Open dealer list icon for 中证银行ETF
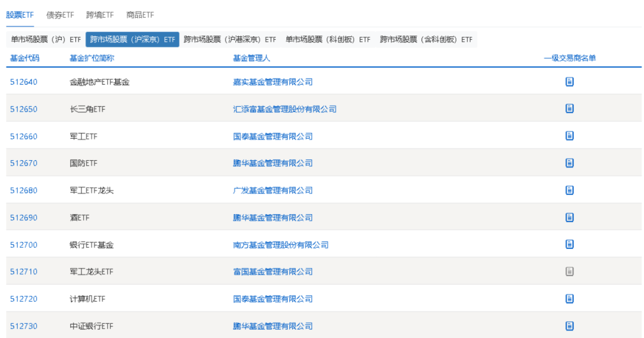 click(x=569, y=326)
